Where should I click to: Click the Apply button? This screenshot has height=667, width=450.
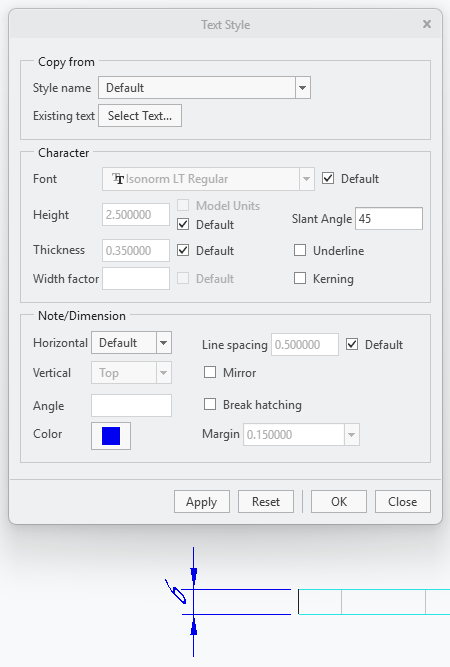[202, 502]
